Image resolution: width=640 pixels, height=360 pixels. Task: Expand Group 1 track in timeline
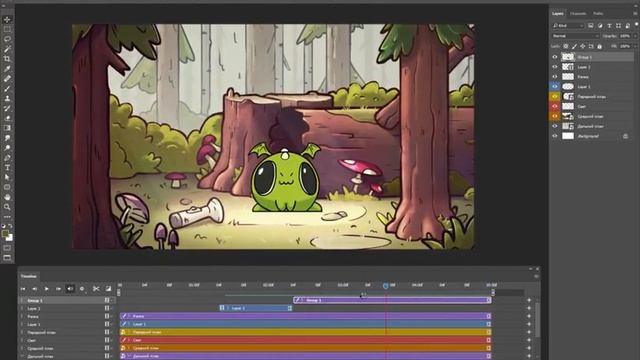(x=22, y=300)
